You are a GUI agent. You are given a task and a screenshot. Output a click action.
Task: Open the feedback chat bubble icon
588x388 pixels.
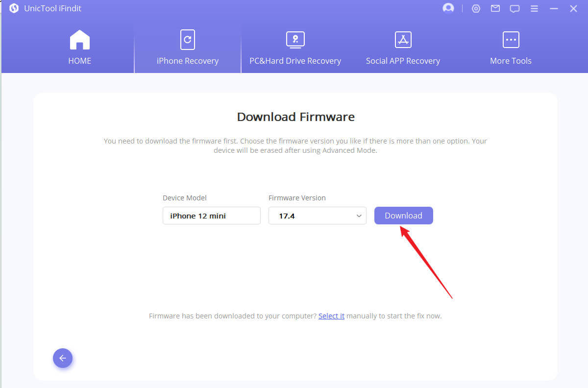pyautogui.click(x=514, y=8)
